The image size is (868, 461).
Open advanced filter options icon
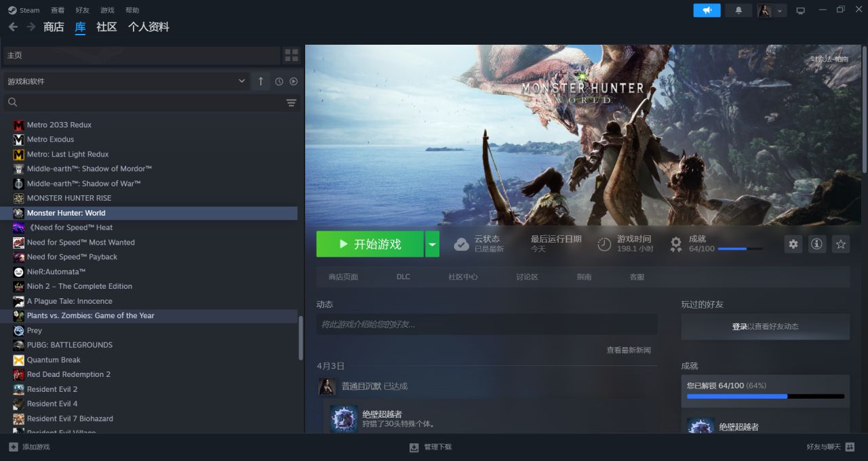point(291,102)
